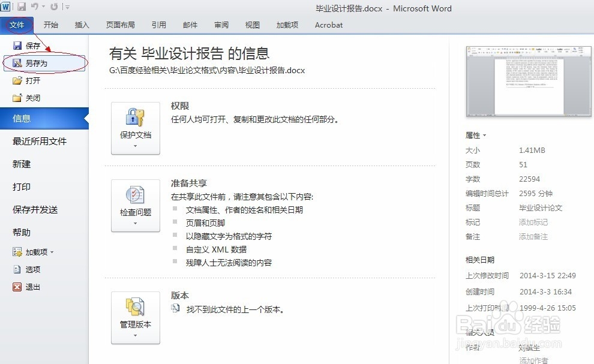Click the 打开 folder icon in sidebar
This screenshot has height=364, width=594.
(x=17, y=81)
